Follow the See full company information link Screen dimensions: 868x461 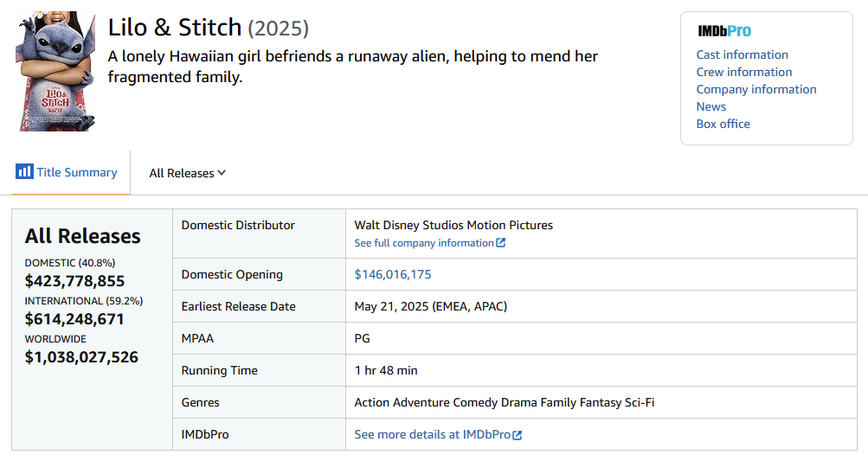tap(424, 243)
